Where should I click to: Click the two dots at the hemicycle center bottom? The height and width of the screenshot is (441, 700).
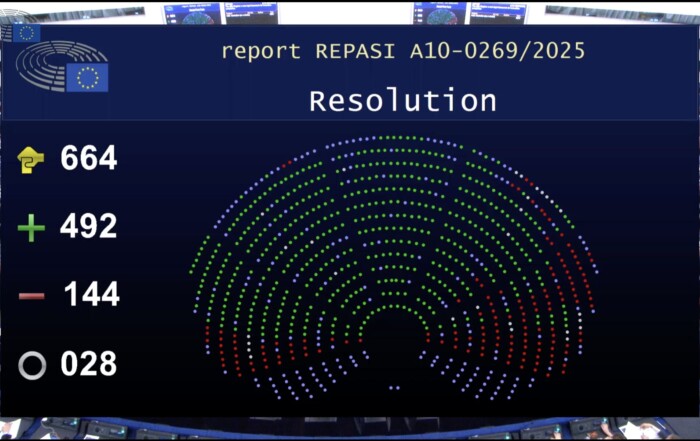click(x=394, y=387)
